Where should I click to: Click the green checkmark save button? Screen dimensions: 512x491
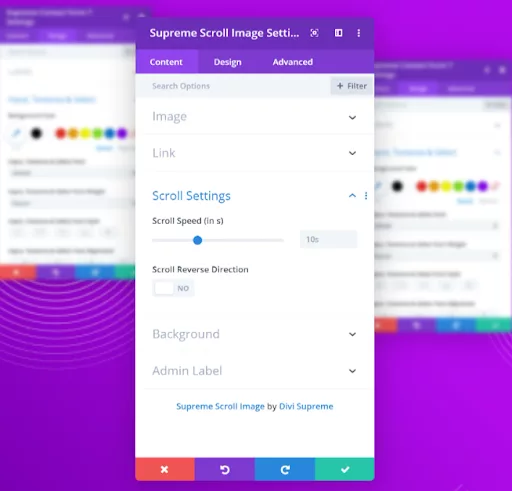[x=345, y=469]
